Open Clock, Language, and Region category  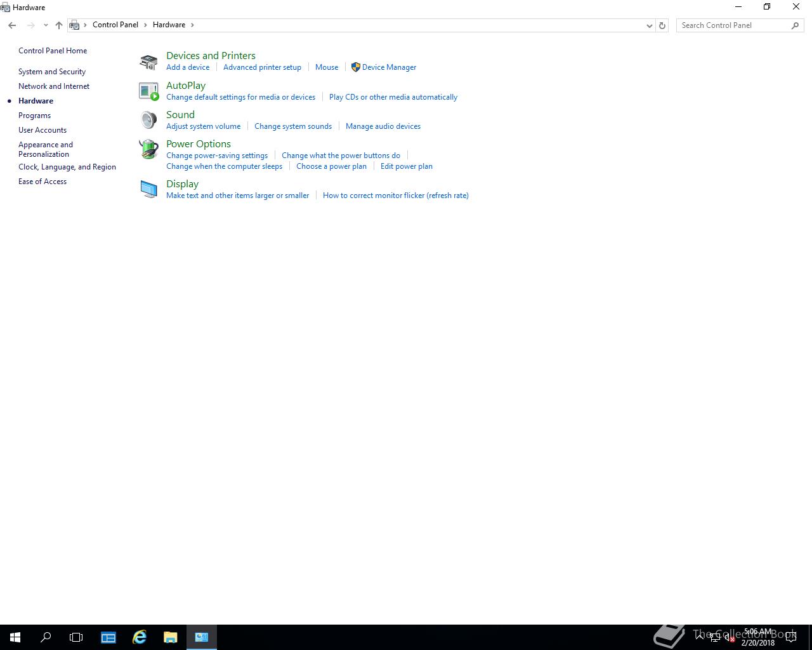tap(67, 167)
